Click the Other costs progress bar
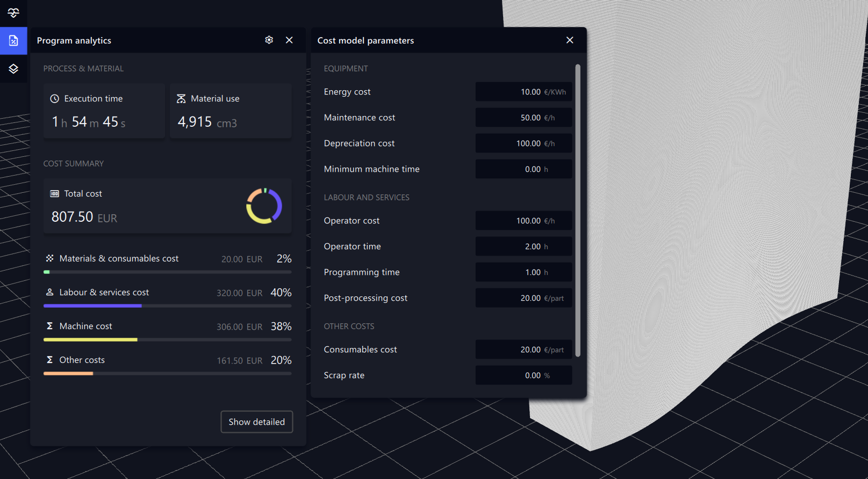The height and width of the screenshot is (479, 868). coord(168,374)
